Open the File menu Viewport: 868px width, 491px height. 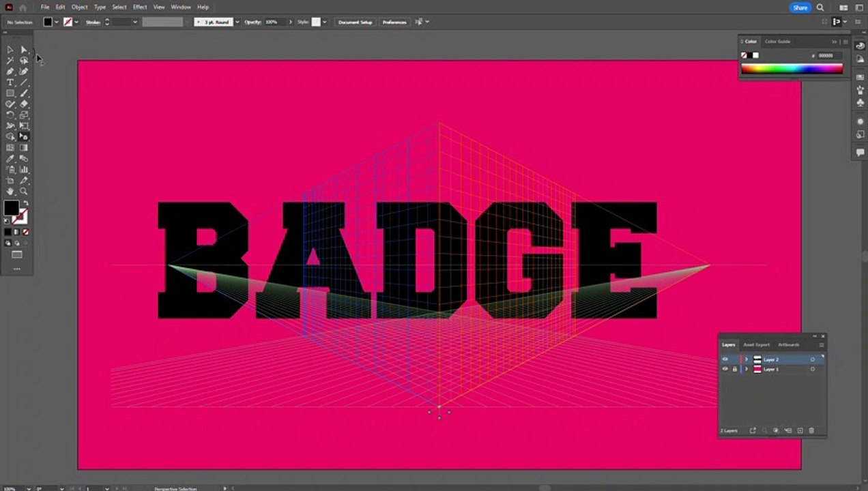click(x=45, y=7)
